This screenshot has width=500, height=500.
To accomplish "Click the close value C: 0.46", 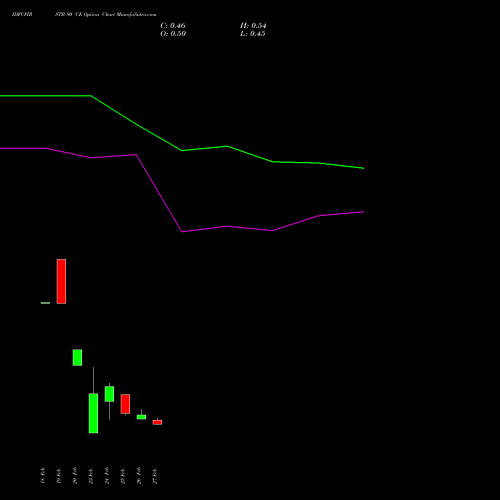I will tap(173, 26).
